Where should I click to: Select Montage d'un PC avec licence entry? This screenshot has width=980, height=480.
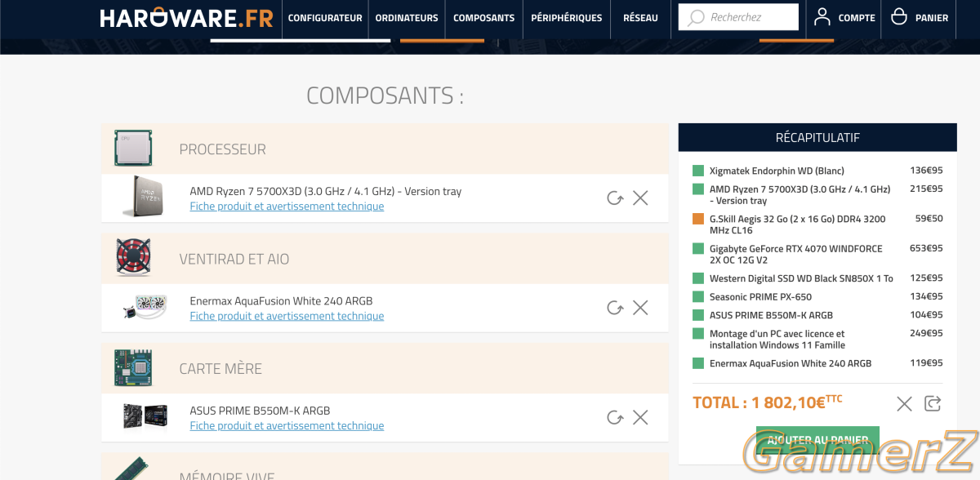pos(777,339)
